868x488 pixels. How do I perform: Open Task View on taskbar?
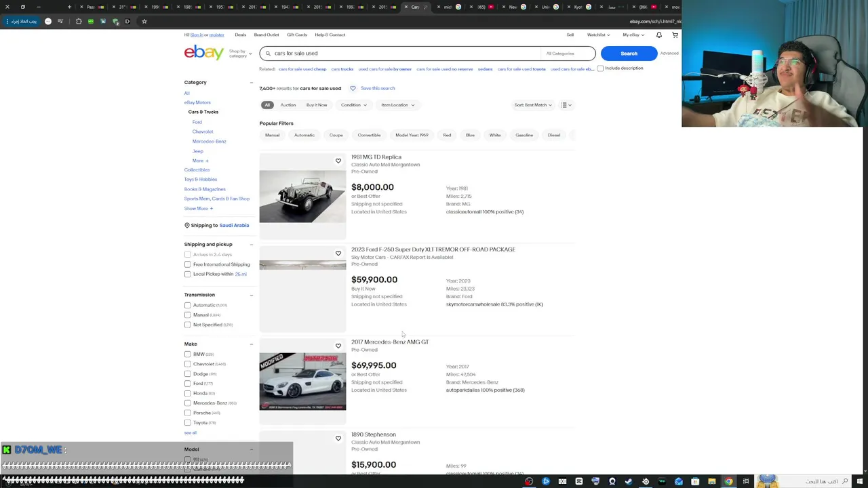click(745, 481)
